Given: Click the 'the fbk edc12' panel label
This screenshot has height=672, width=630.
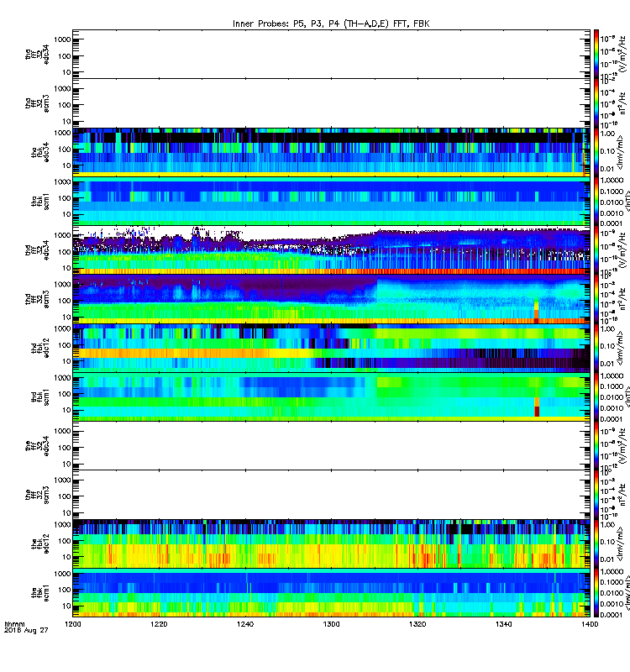Looking at the screenshot, I should 40,543.
